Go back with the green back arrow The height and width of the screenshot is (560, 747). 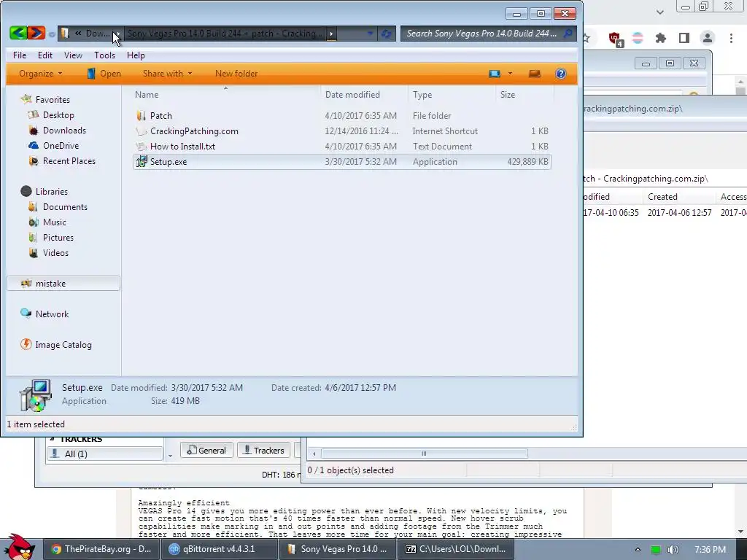18,33
